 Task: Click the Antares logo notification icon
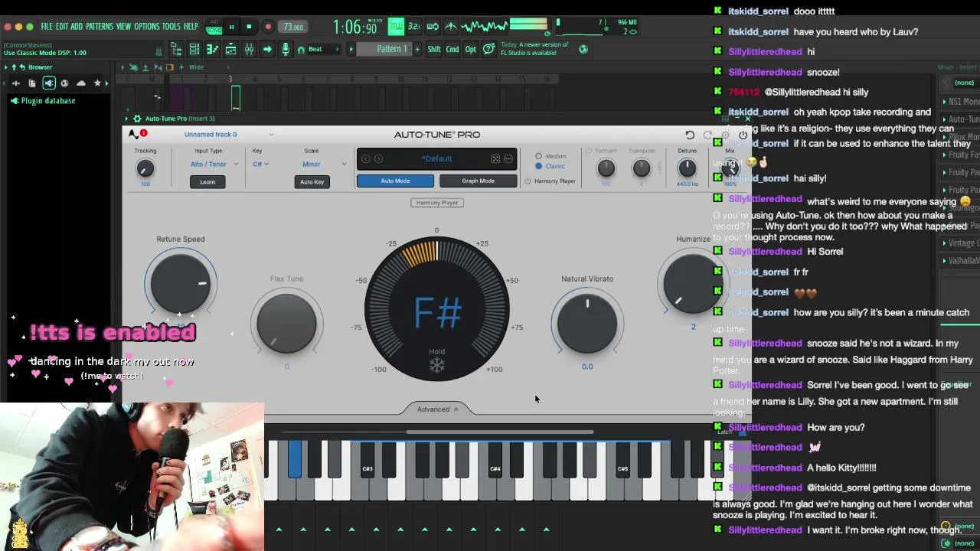[x=137, y=134]
